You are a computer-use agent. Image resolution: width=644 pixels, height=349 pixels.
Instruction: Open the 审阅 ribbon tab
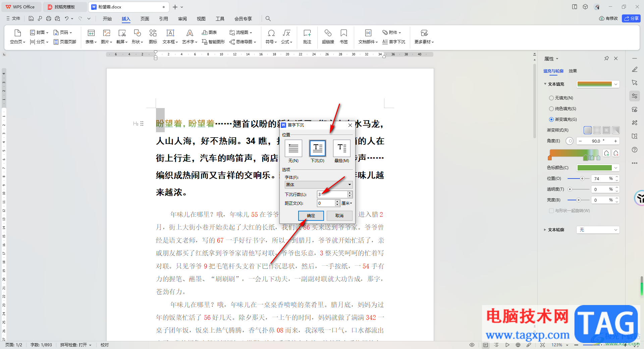click(x=182, y=19)
